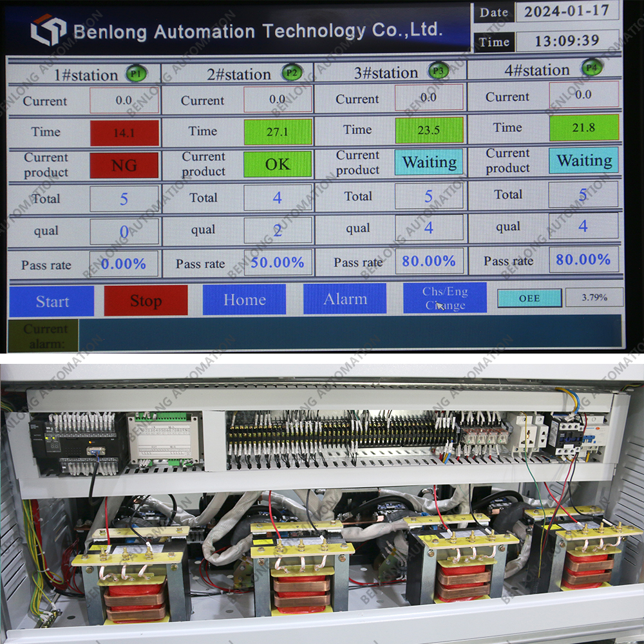Click the Date field showing 2024-01-17
Image resolution: width=644 pixels, height=644 pixels.
[567, 12]
